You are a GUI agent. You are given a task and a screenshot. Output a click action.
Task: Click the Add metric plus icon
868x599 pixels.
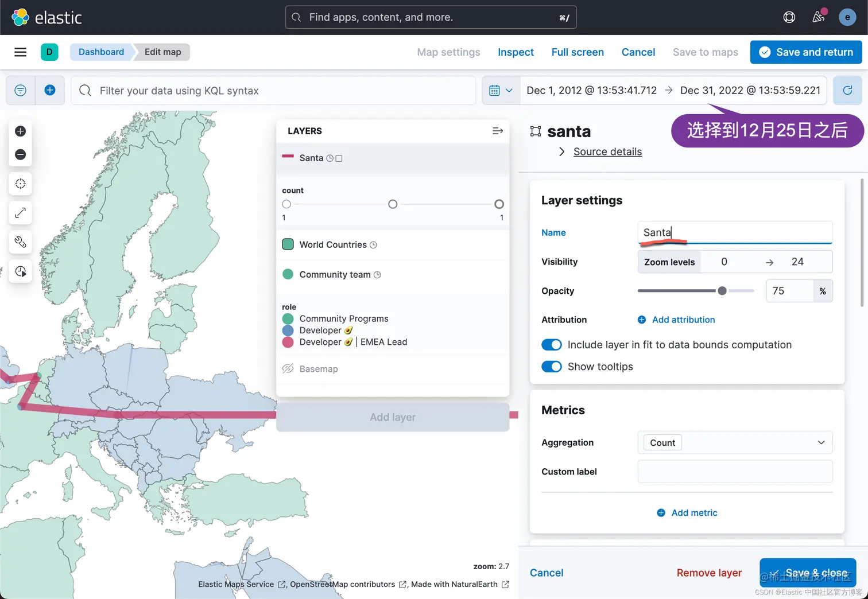coord(661,513)
